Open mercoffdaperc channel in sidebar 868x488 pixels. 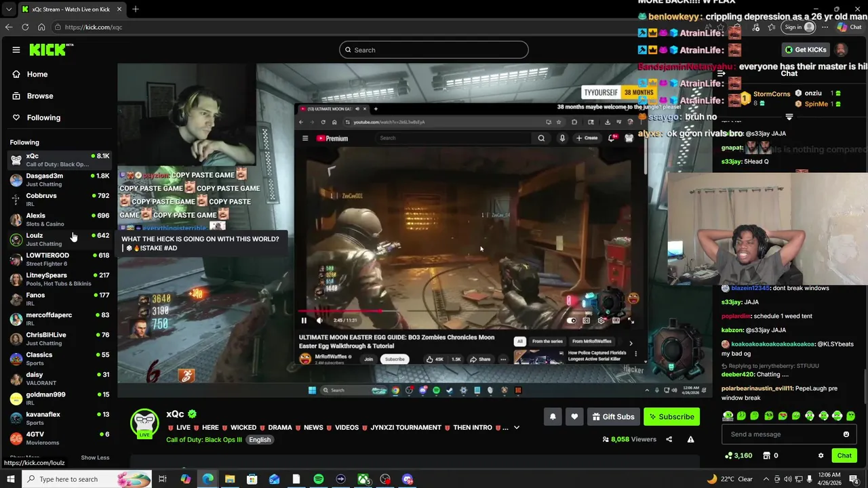60,319
